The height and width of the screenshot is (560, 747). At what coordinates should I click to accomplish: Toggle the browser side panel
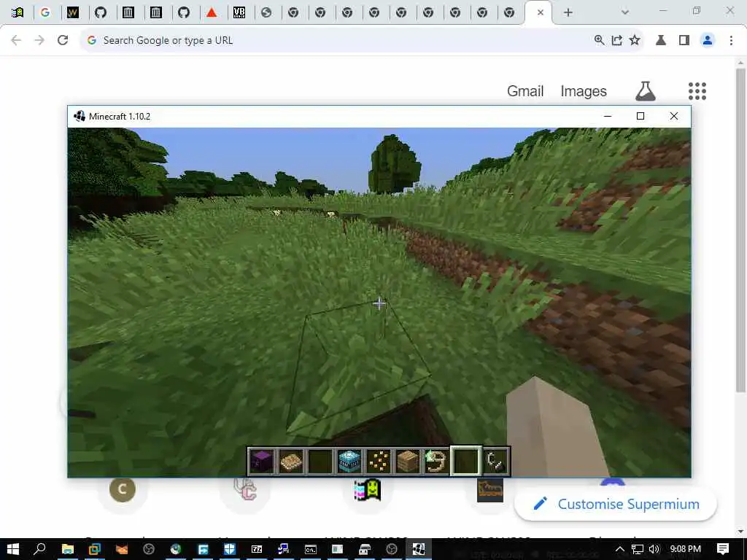(x=684, y=40)
